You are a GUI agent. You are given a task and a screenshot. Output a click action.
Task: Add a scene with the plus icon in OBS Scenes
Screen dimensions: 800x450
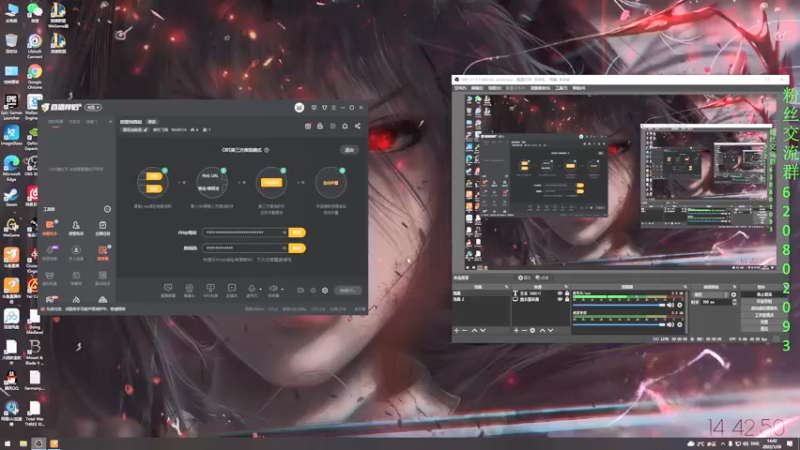pyautogui.click(x=456, y=331)
